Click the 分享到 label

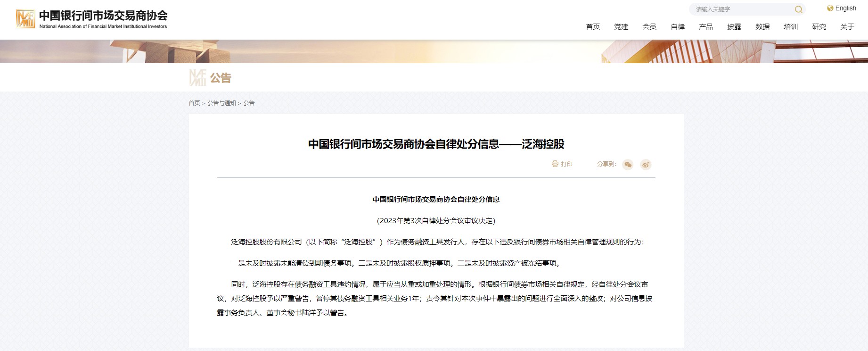tap(606, 164)
